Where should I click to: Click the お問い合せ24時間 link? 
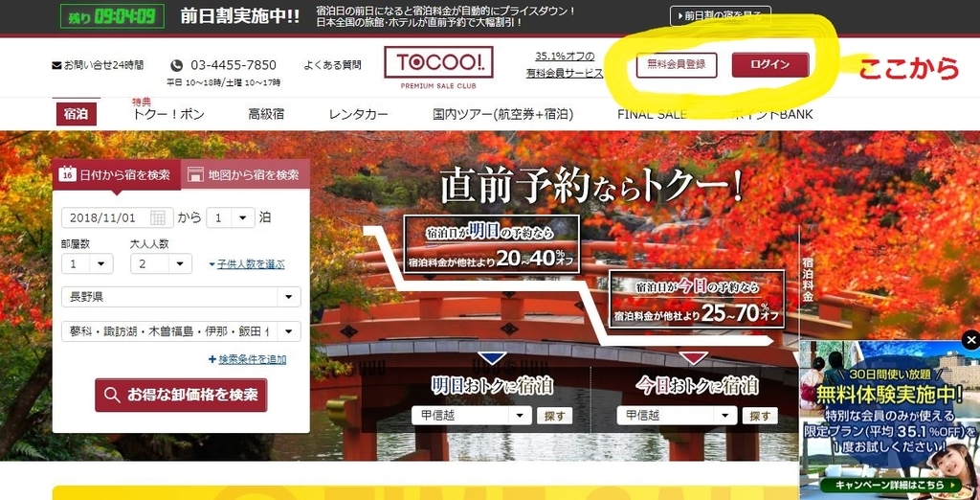pyautogui.click(x=102, y=64)
